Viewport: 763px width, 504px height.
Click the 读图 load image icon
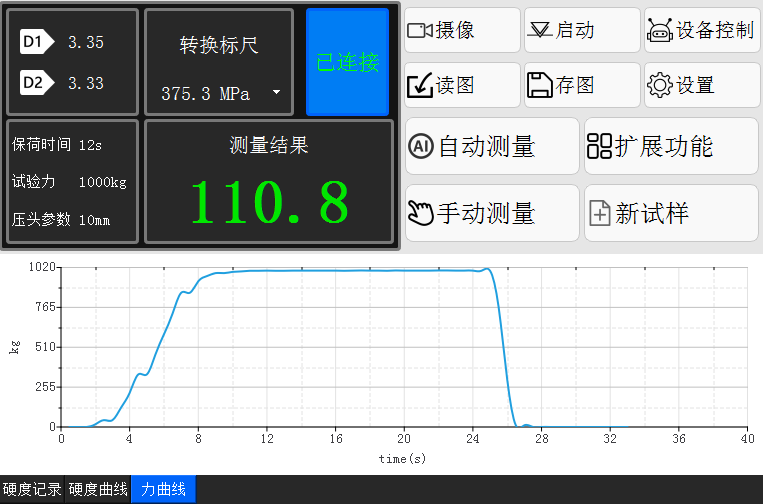(419, 86)
